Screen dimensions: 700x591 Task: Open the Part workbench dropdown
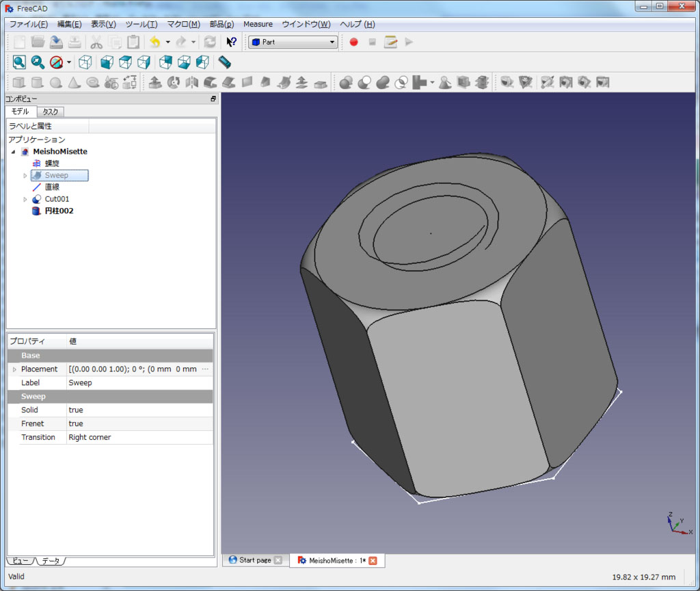point(293,42)
